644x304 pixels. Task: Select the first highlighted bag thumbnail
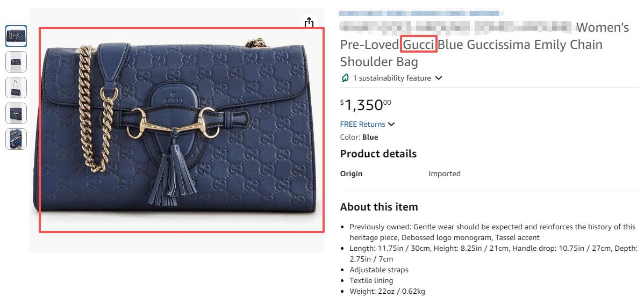coord(16,35)
